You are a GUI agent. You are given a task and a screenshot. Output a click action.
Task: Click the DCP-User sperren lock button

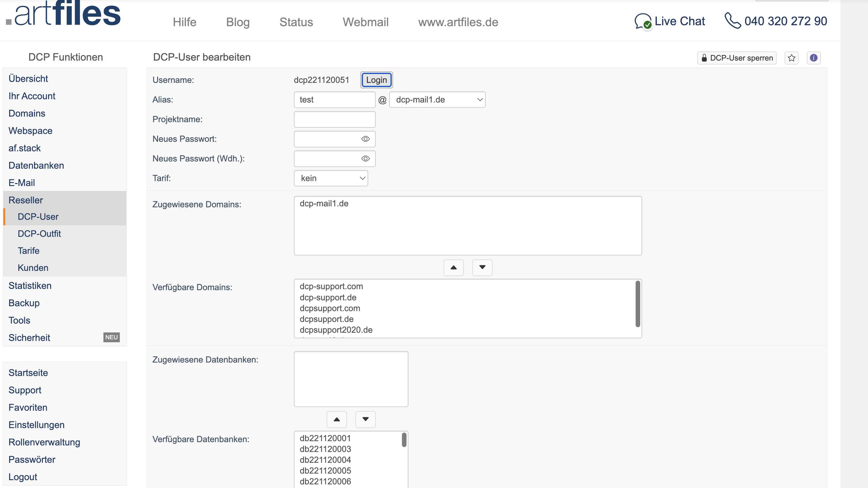point(736,58)
